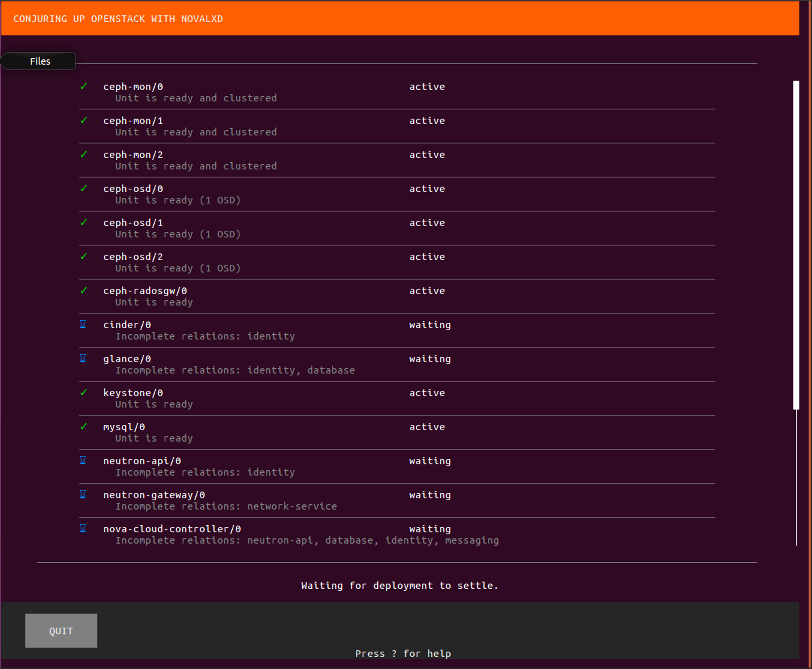Click nova-cloud-controller's incomplete relations message
Image resolution: width=812 pixels, height=669 pixels.
click(x=307, y=540)
